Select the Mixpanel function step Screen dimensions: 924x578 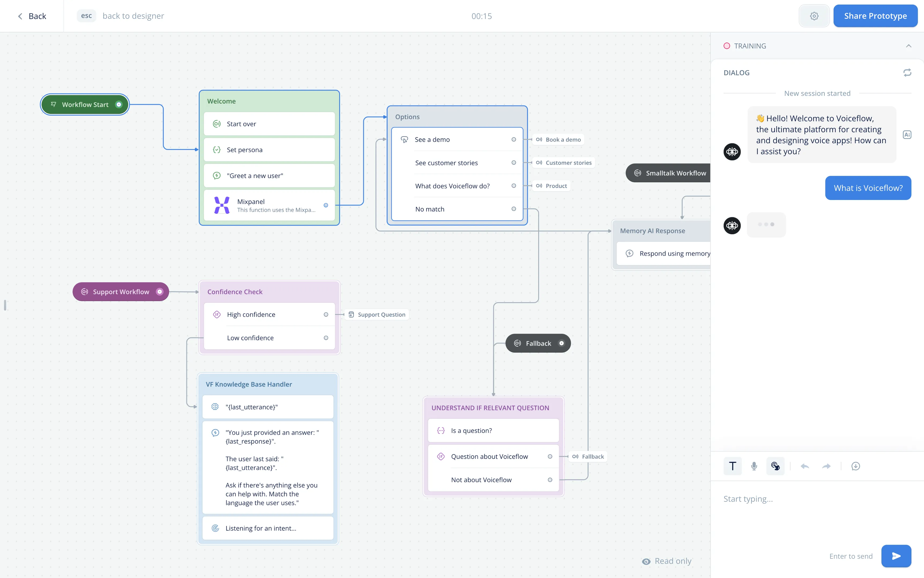tap(269, 205)
